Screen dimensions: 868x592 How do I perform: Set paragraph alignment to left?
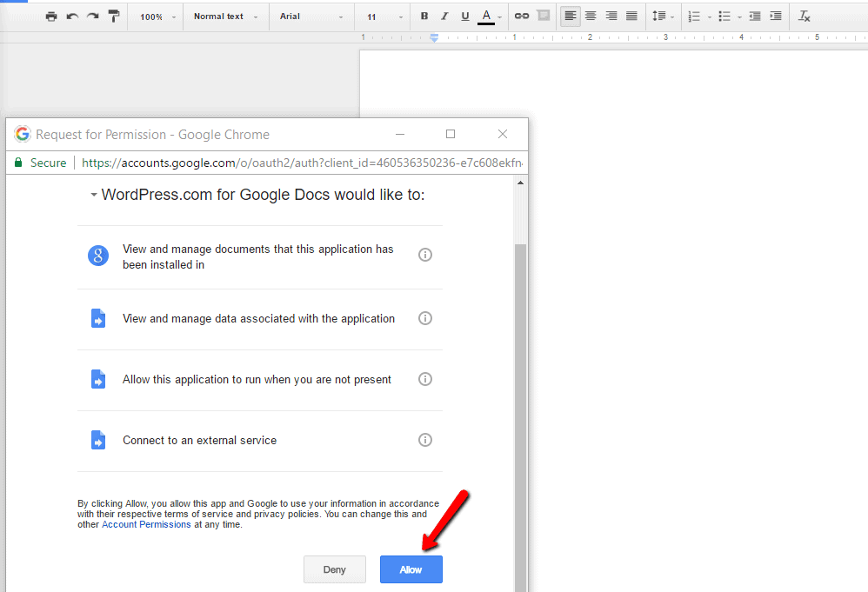[x=571, y=16]
